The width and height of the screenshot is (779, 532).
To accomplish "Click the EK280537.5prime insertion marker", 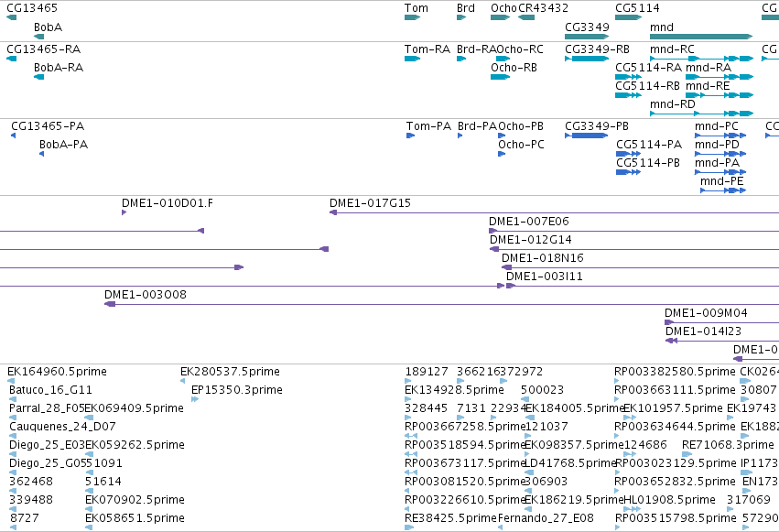I will [x=183, y=381].
